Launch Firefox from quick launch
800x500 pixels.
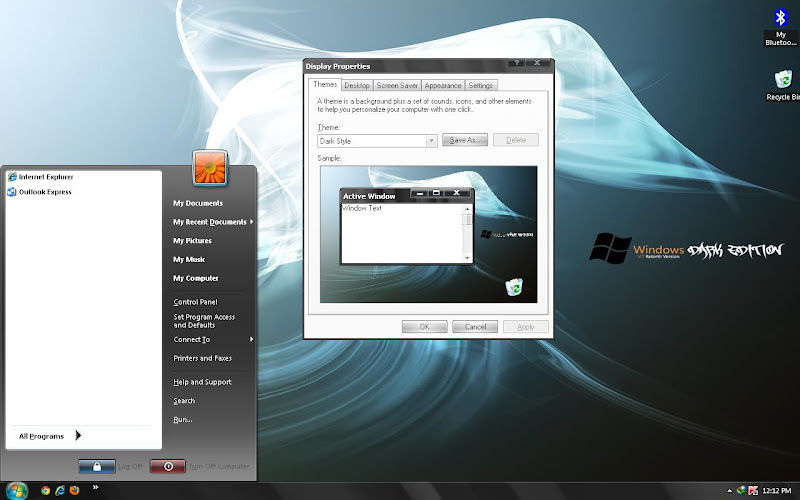(x=74, y=491)
